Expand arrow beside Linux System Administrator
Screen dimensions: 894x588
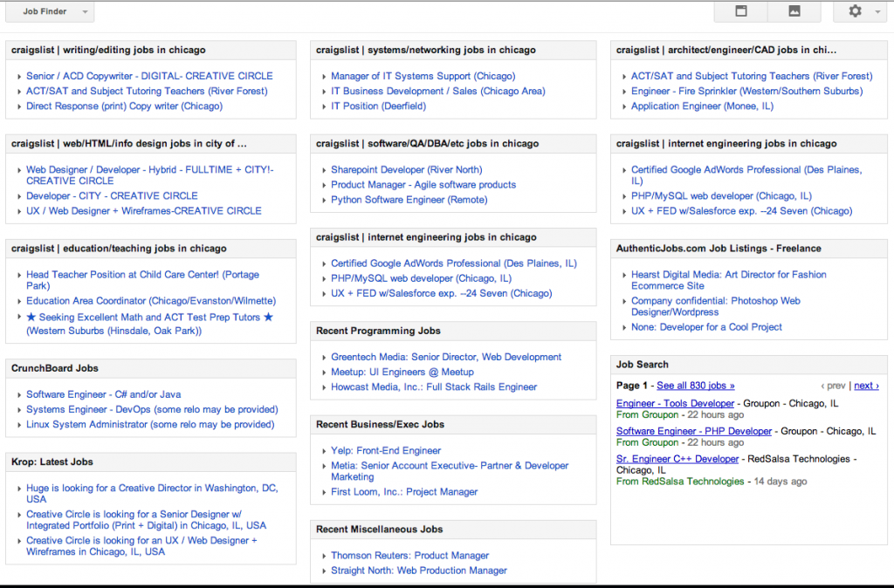[x=19, y=425]
